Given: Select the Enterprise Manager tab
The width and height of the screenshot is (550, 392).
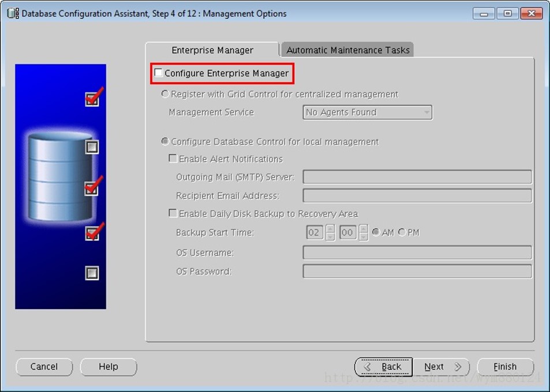Looking at the screenshot, I should click(x=212, y=50).
